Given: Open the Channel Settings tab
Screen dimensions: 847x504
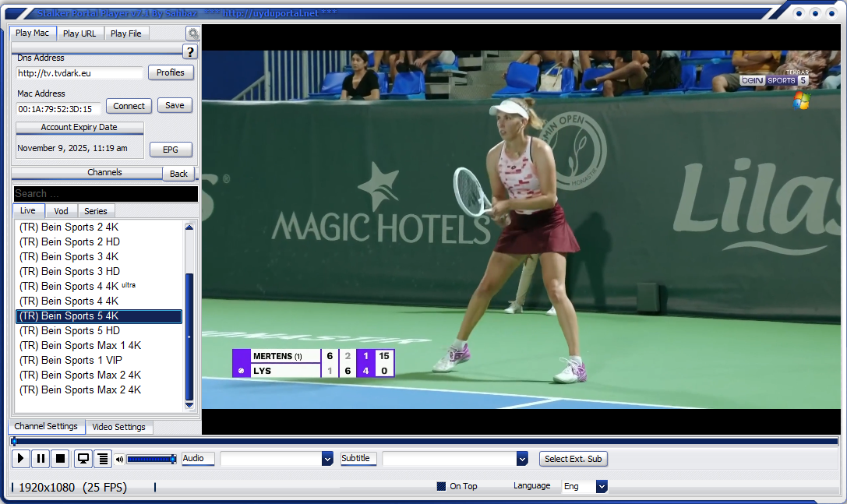Looking at the screenshot, I should [46, 426].
